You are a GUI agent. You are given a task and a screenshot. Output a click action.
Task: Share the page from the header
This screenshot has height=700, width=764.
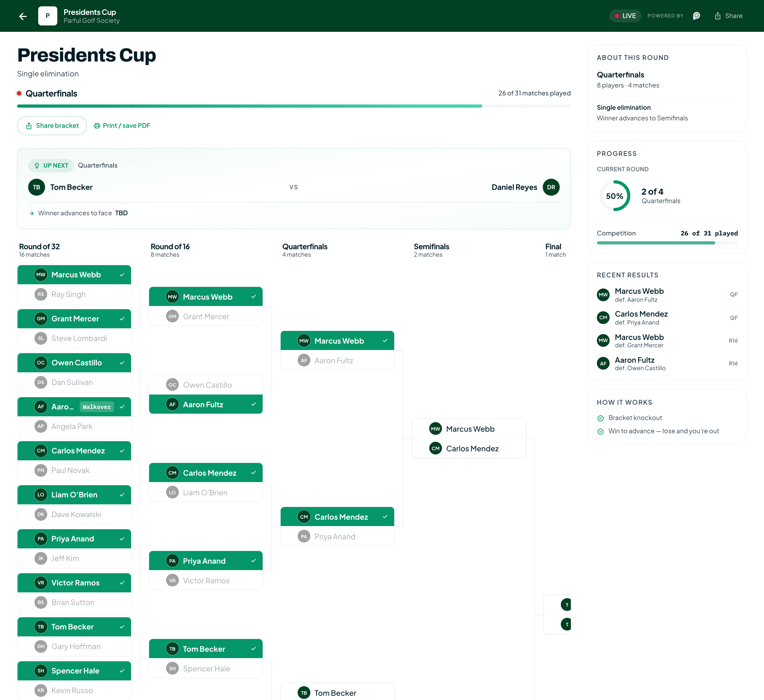(728, 16)
